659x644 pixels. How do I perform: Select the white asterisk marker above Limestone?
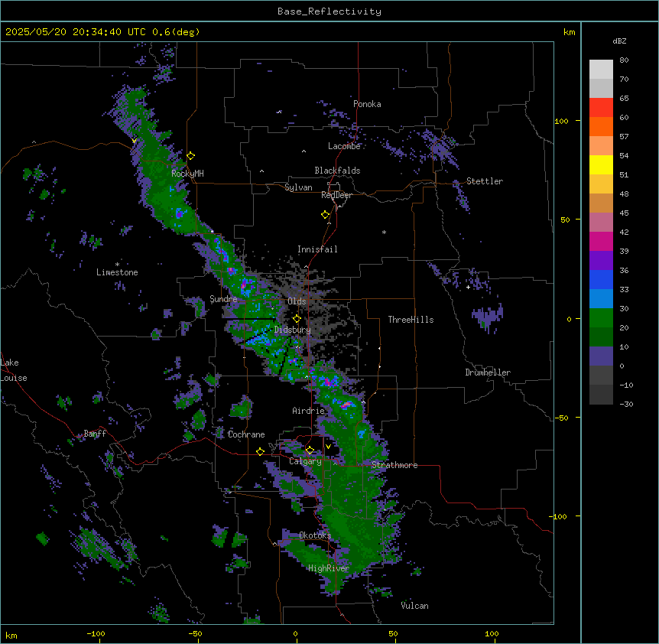tap(117, 265)
